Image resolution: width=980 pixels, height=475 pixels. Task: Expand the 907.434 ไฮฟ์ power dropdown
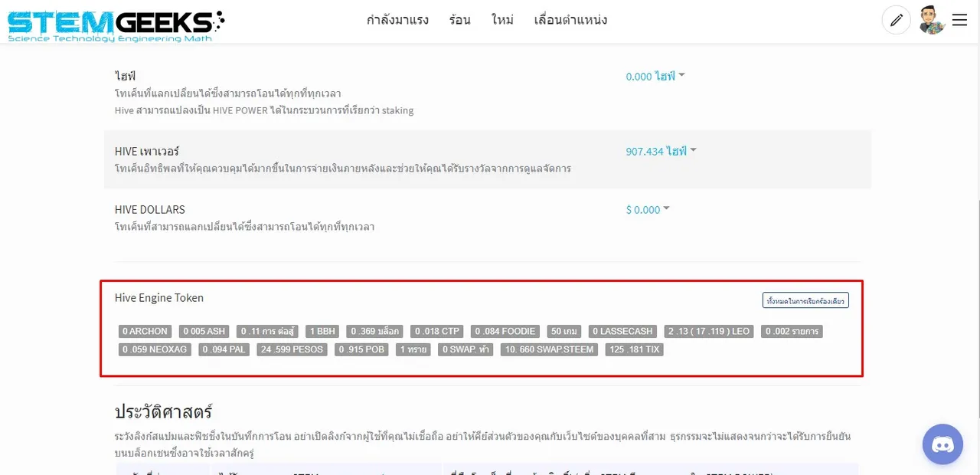(661, 152)
